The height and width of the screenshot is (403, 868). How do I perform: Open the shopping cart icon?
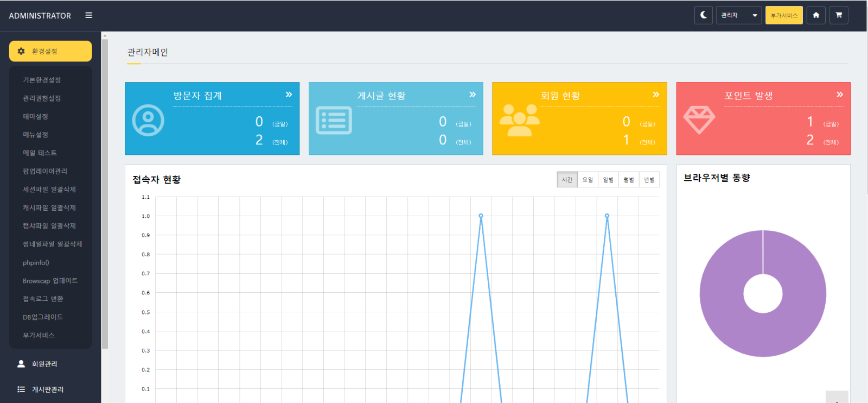pos(839,15)
